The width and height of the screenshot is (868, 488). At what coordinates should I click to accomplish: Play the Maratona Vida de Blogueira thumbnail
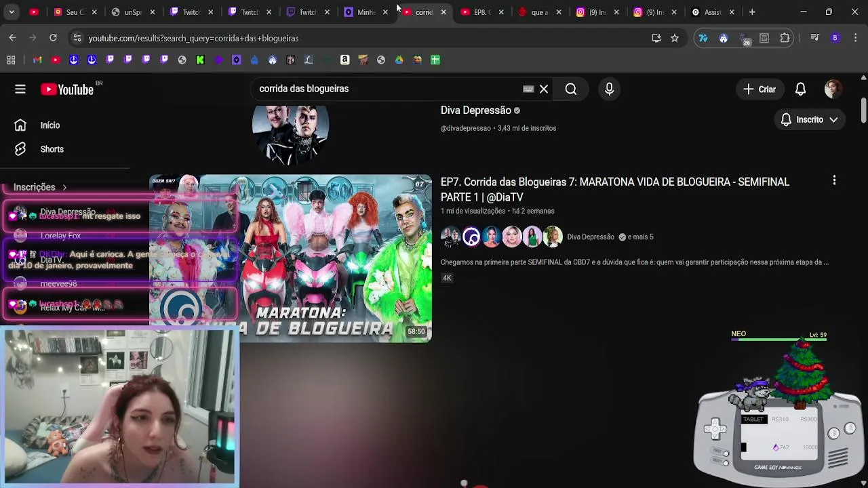290,258
